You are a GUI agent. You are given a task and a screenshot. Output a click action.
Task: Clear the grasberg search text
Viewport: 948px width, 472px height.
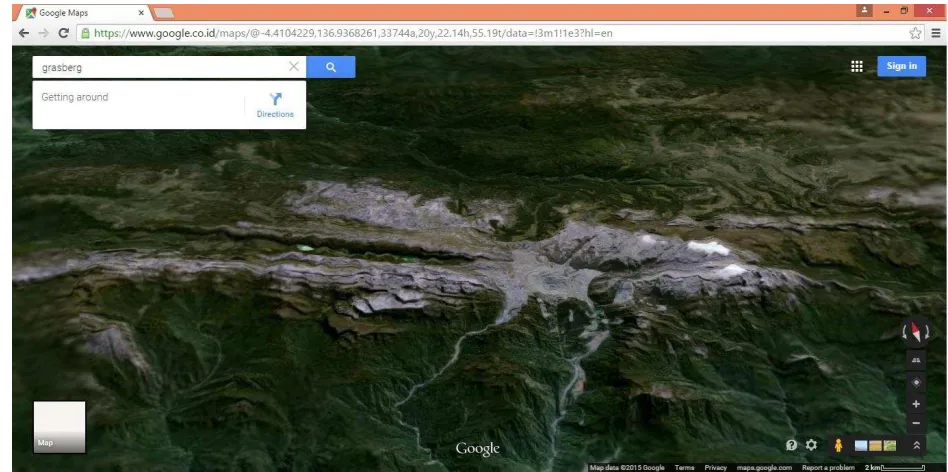[x=294, y=66]
